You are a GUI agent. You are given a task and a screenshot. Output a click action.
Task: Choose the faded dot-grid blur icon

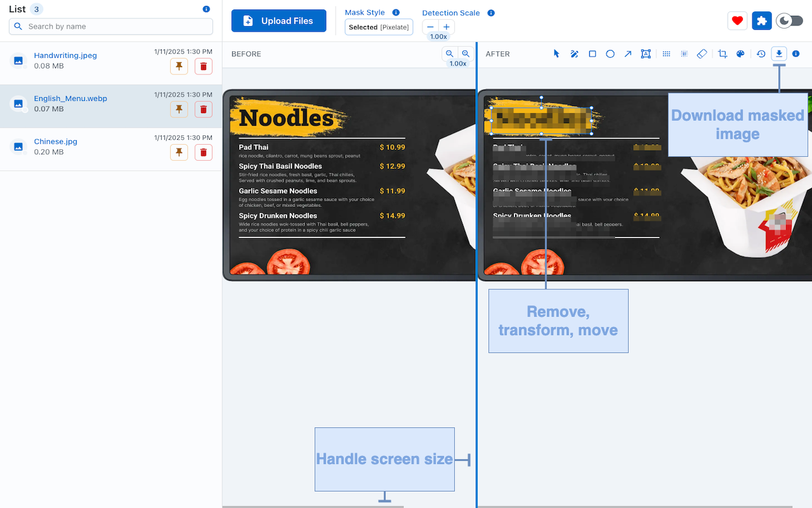(x=684, y=54)
